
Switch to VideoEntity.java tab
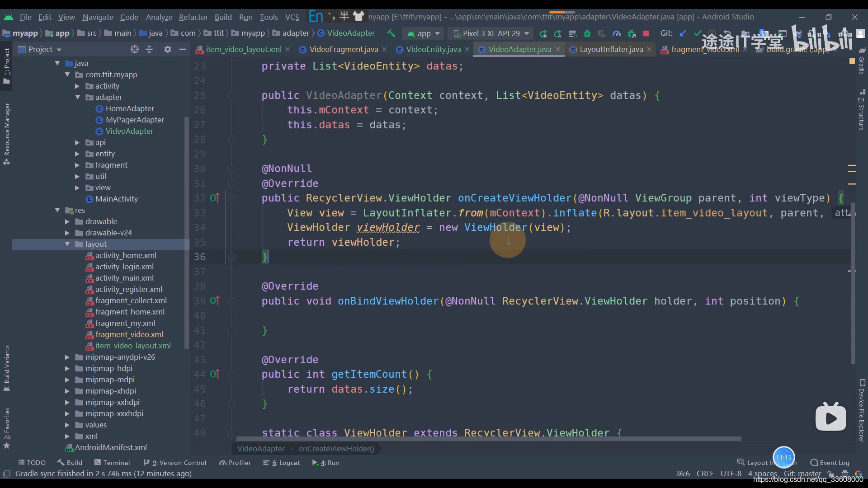point(433,49)
